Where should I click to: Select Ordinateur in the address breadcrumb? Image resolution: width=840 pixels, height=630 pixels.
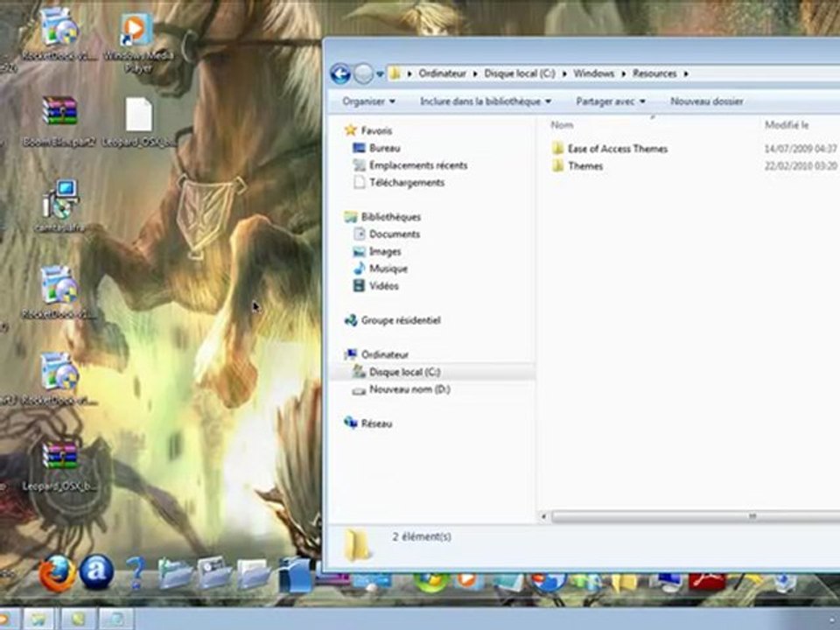[x=442, y=73]
